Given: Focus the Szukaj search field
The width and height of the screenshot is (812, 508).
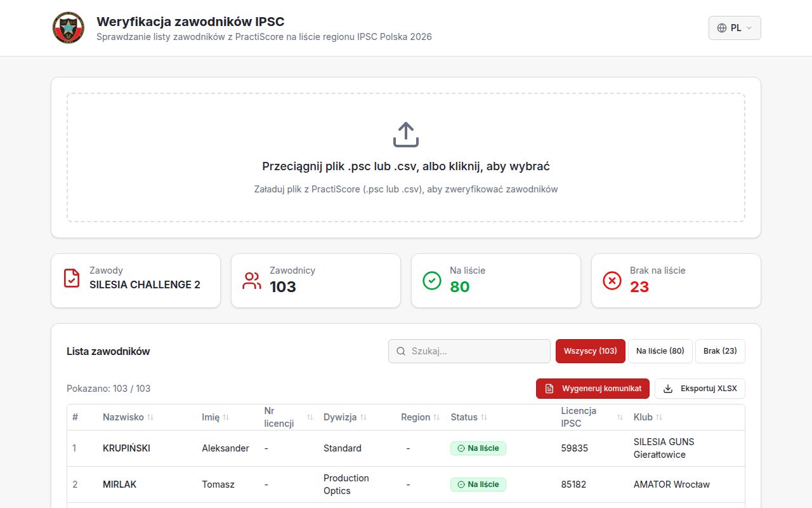Looking at the screenshot, I should point(469,351).
